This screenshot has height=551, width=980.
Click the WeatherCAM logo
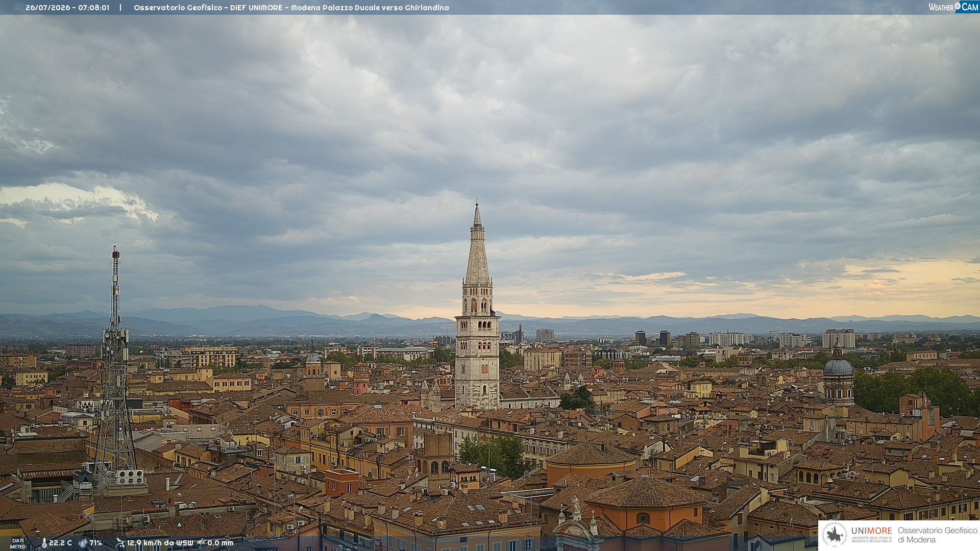[953, 7]
